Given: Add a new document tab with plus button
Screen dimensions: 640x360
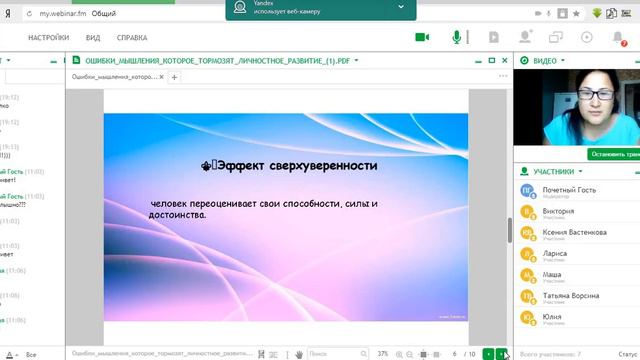Looking at the screenshot, I should [174, 77].
